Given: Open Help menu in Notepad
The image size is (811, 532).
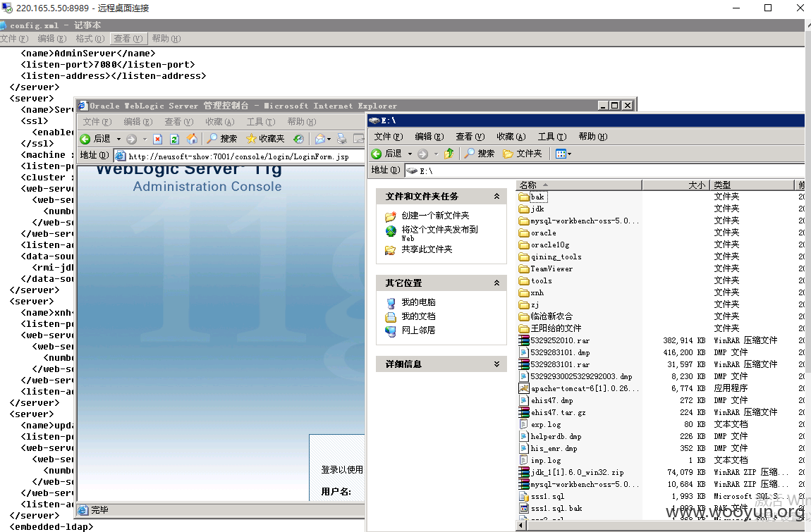Looking at the screenshot, I should 166,39.
